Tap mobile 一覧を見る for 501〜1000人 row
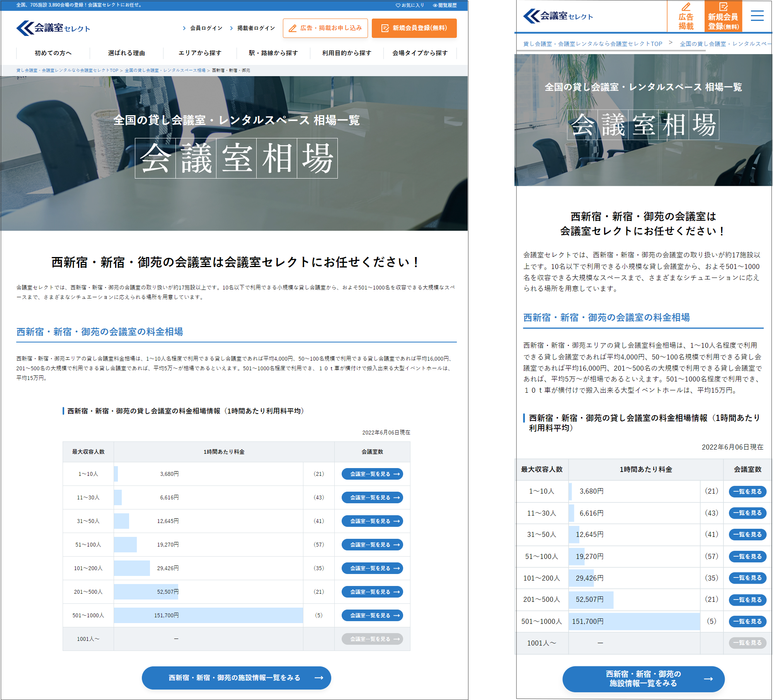 coord(747,621)
